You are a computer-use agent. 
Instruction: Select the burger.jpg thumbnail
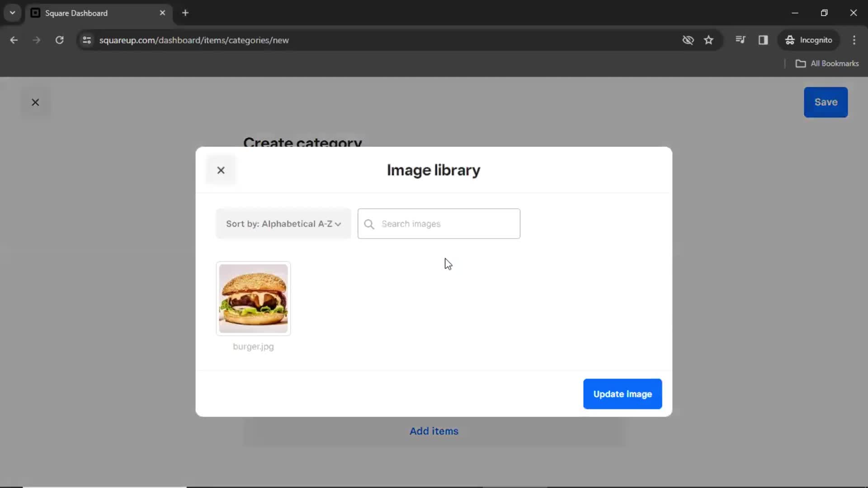click(253, 298)
